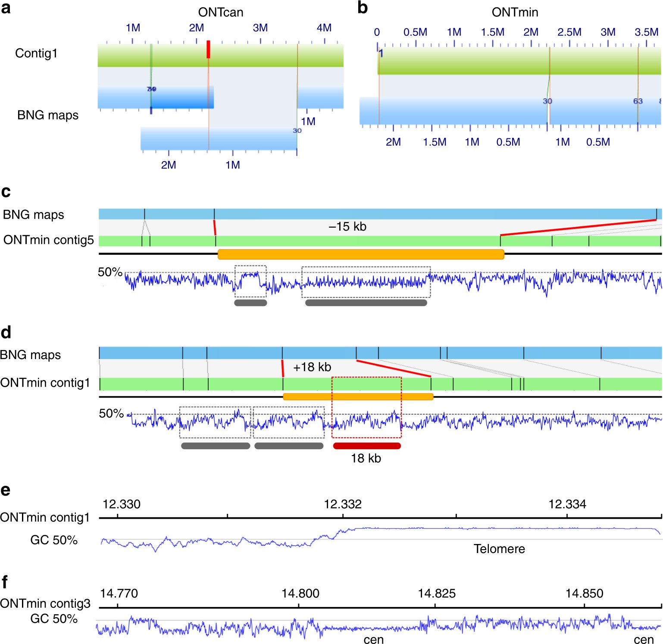This screenshot has width=663, height=644.
Task: Click the -15 kb deletion label
Action: click(x=347, y=227)
